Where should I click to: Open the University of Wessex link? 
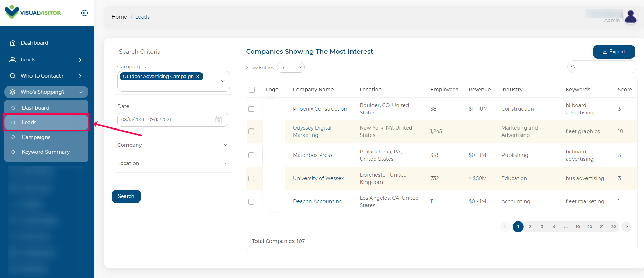click(x=318, y=178)
